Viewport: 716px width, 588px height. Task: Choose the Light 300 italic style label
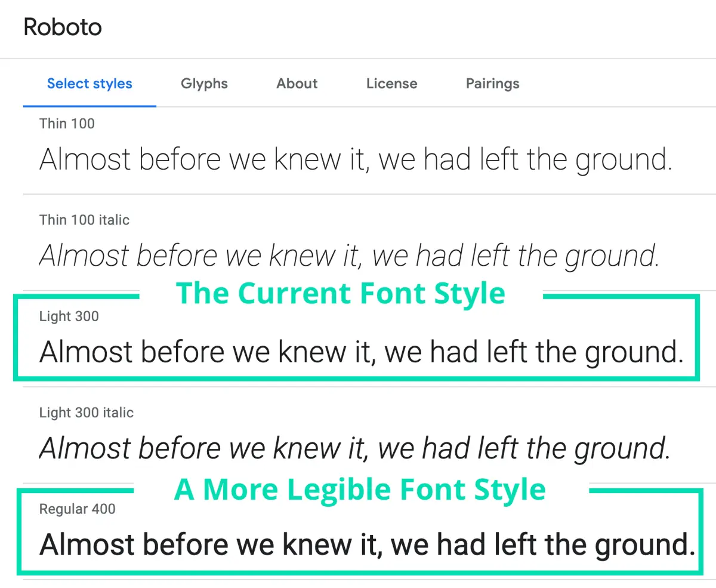coord(87,412)
